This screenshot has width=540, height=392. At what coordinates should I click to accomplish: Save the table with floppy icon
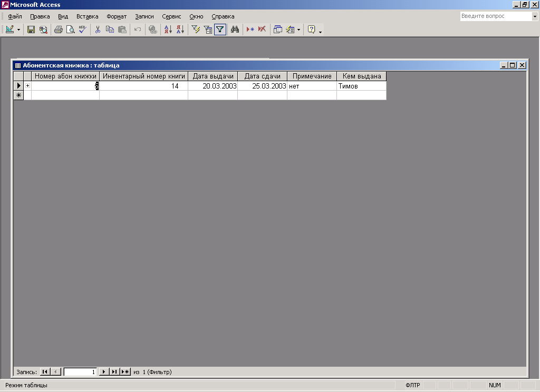click(x=31, y=30)
